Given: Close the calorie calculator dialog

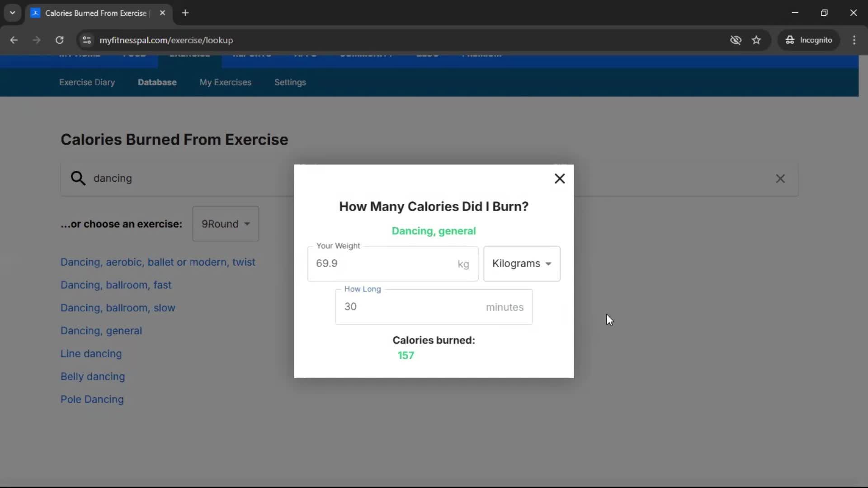Looking at the screenshot, I should pyautogui.click(x=560, y=178).
